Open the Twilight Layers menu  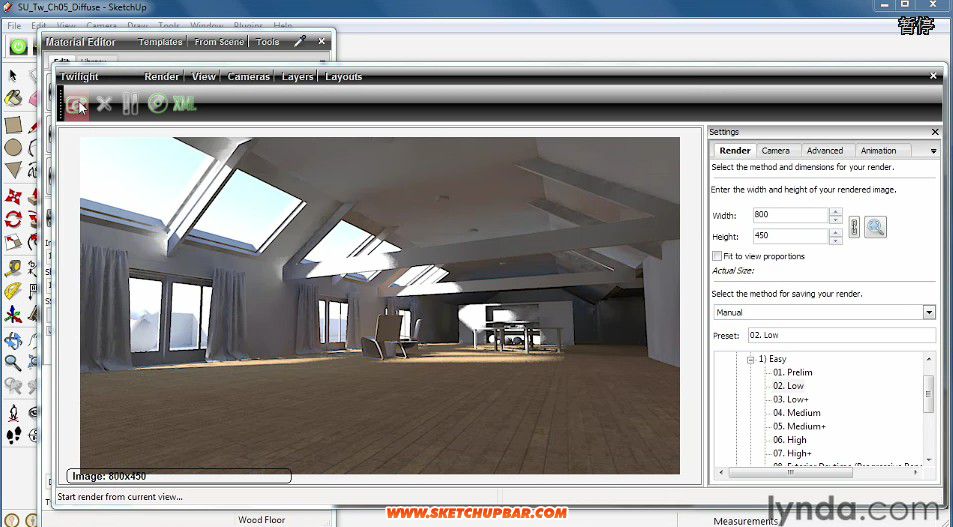(297, 77)
